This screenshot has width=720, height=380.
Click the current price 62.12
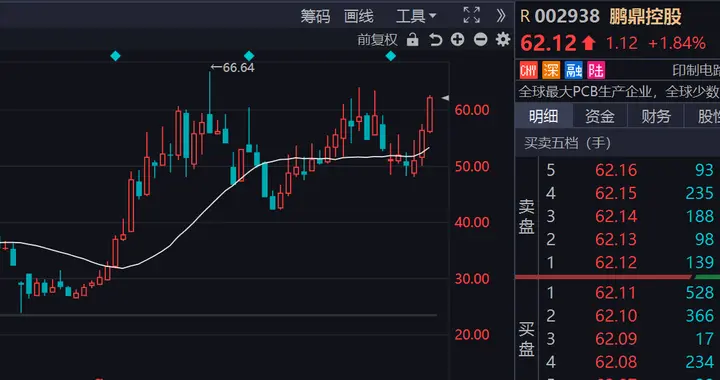click(x=548, y=44)
